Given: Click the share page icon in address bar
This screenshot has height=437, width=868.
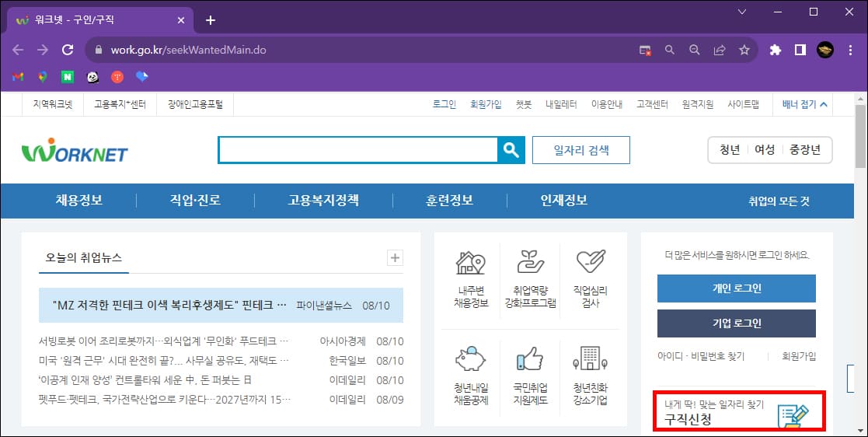Looking at the screenshot, I should pos(720,50).
